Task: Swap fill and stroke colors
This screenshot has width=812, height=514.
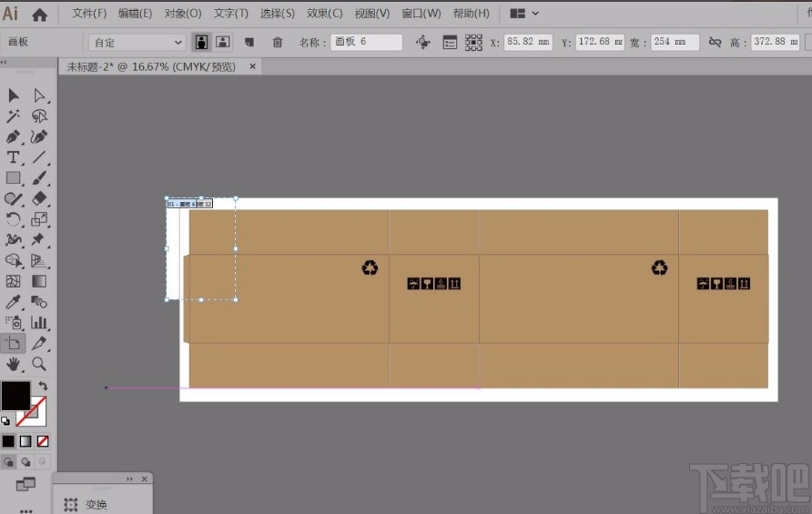Action: pos(43,386)
